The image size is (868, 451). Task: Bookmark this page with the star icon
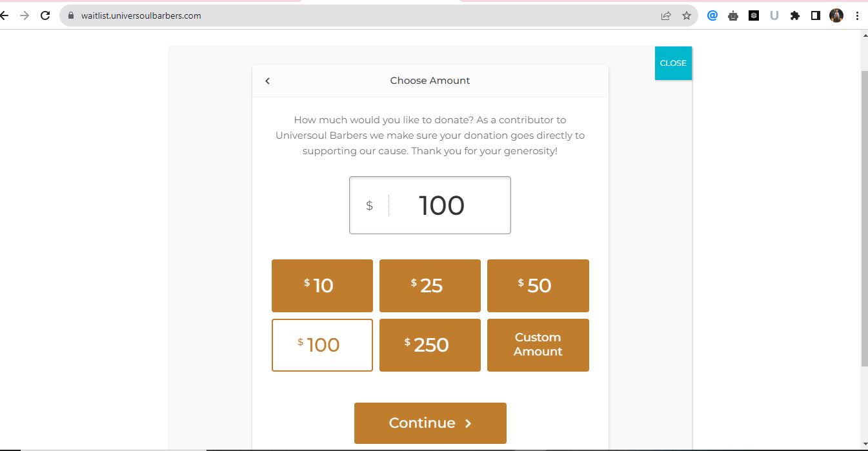pyautogui.click(x=686, y=15)
